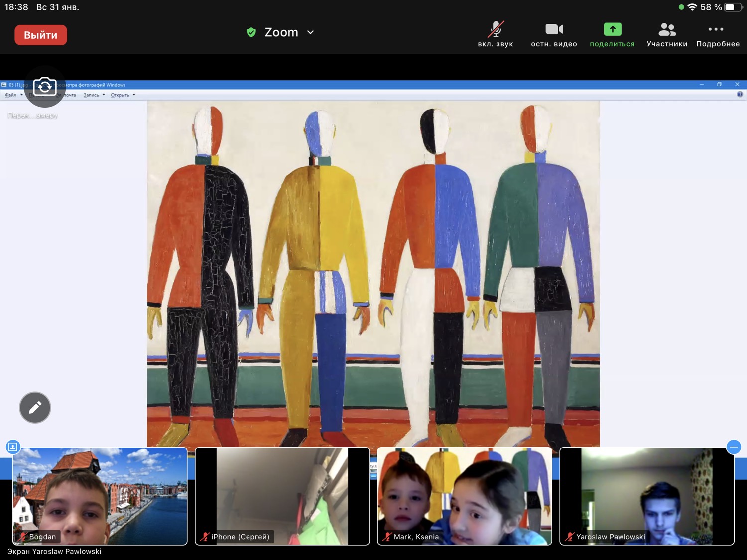Image resolution: width=747 pixels, height=560 pixels.
Task: Select Yaroslaw Pawlowski's video tile
Action: [646, 496]
